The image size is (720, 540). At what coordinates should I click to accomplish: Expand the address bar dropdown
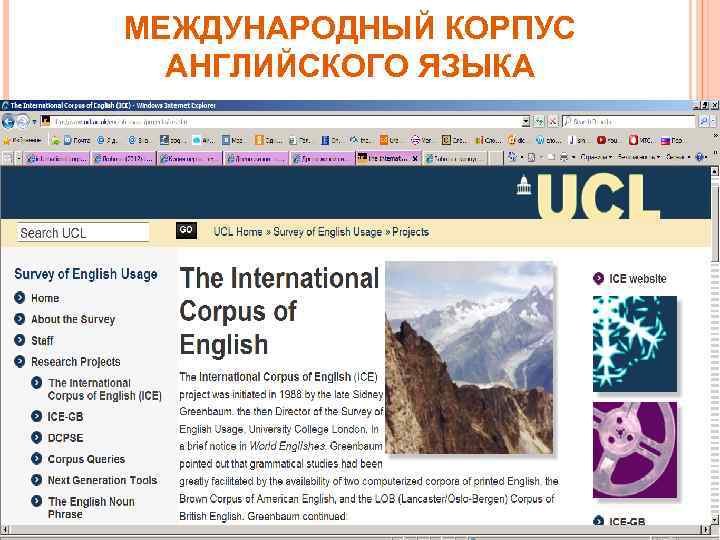click(526, 122)
